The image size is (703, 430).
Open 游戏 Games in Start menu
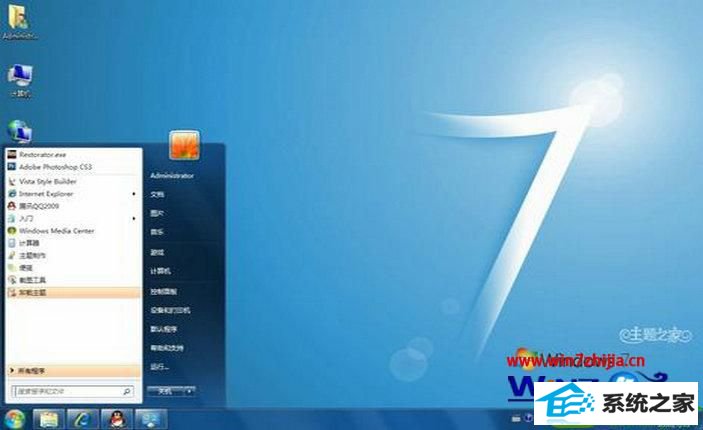point(157,252)
